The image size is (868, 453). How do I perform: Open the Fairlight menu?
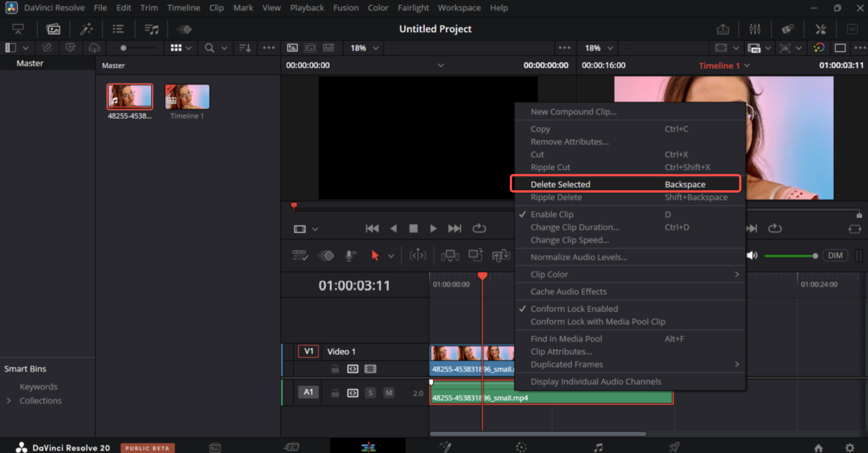tap(413, 8)
